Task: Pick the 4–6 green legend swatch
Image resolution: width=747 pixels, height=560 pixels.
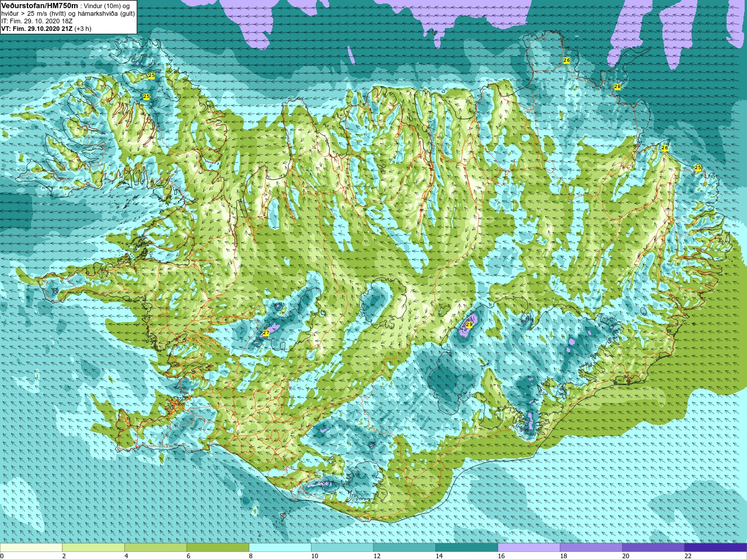Action: 155,547
